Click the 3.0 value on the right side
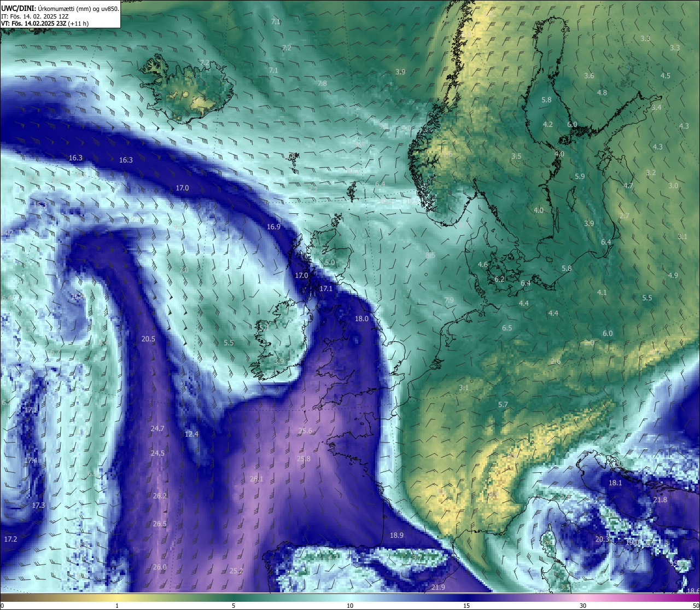 click(673, 185)
